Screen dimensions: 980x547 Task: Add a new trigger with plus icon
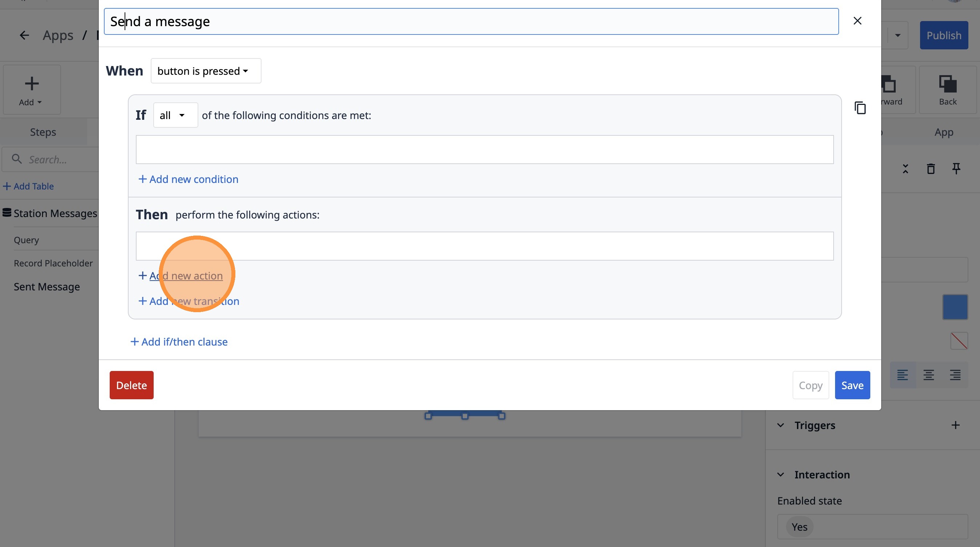[x=955, y=425]
